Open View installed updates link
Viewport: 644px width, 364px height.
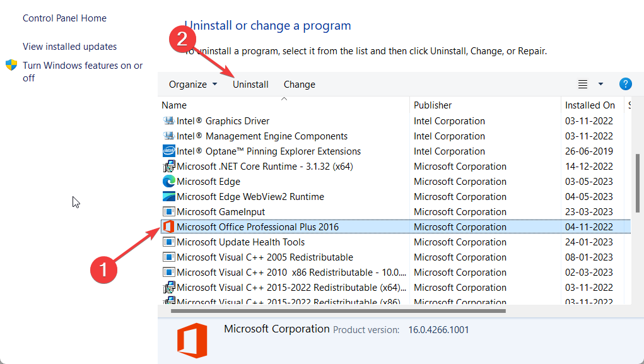(x=70, y=47)
